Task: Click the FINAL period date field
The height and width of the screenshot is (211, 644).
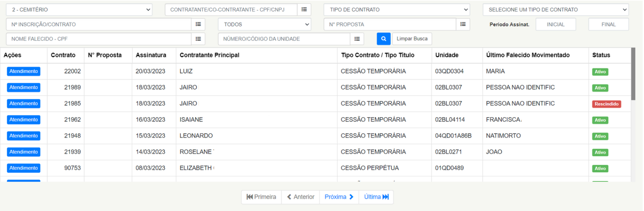Action: 609,24
